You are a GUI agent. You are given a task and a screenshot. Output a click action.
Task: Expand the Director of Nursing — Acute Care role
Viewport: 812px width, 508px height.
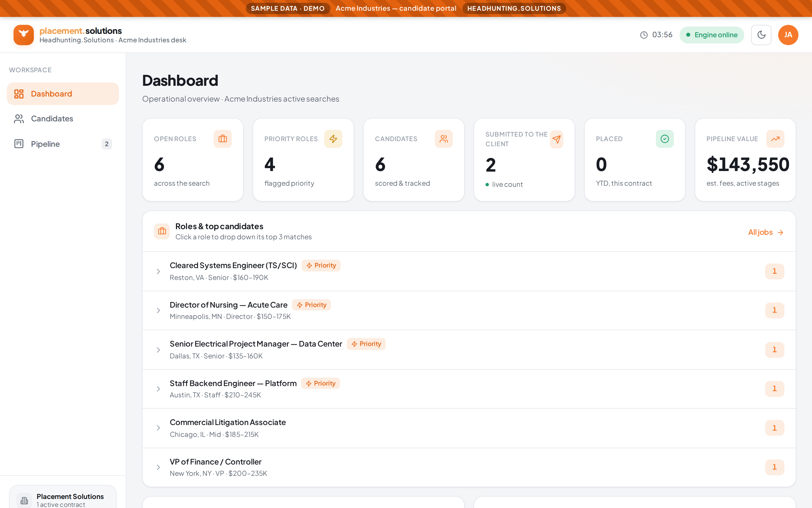pos(469,310)
